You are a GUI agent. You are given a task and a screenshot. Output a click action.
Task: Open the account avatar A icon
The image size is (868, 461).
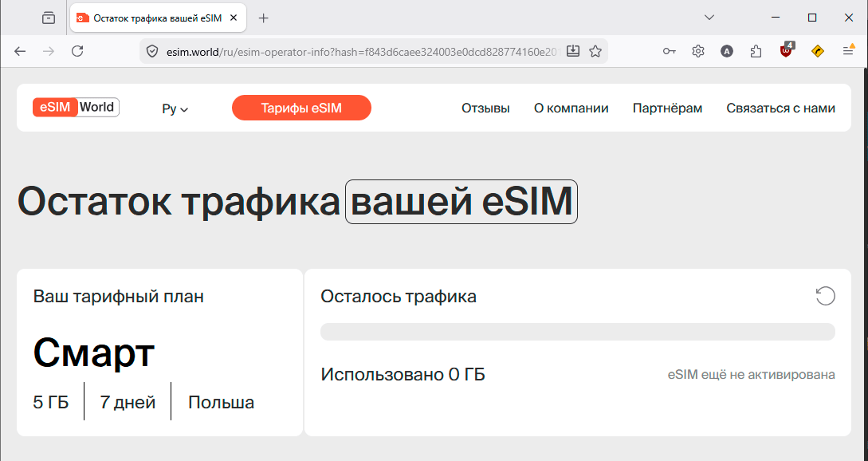coord(727,52)
